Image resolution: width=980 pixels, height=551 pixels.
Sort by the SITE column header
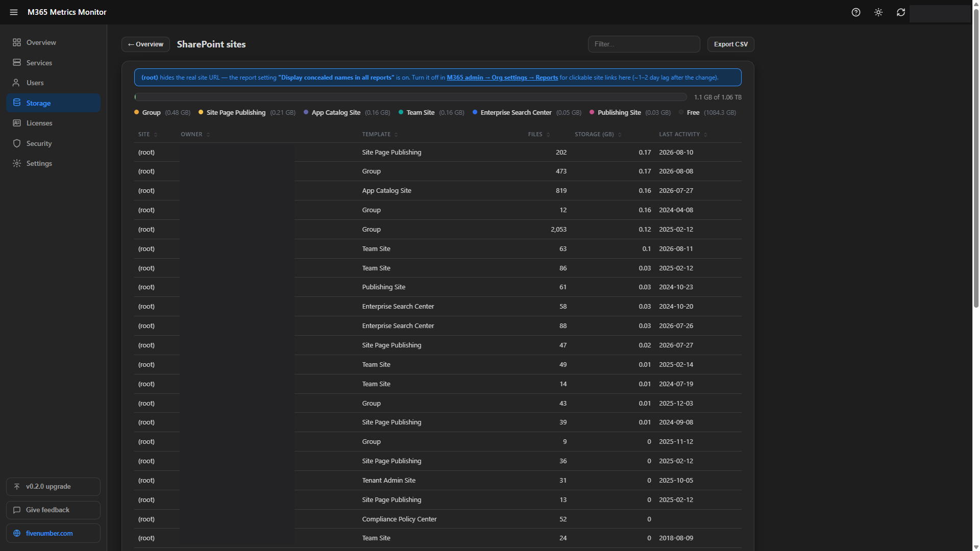(x=148, y=134)
